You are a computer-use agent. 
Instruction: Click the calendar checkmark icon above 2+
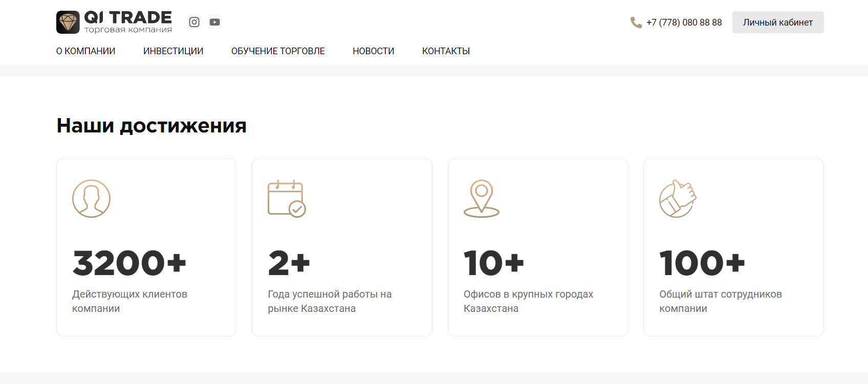(287, 198)
